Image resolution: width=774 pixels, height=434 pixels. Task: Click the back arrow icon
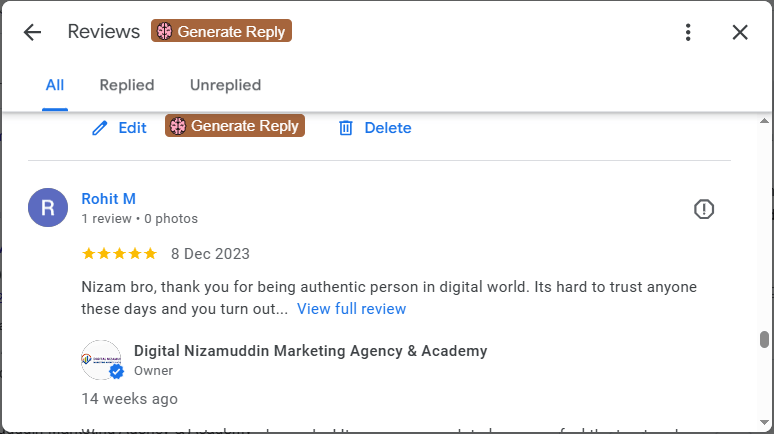tap(32, 32)
